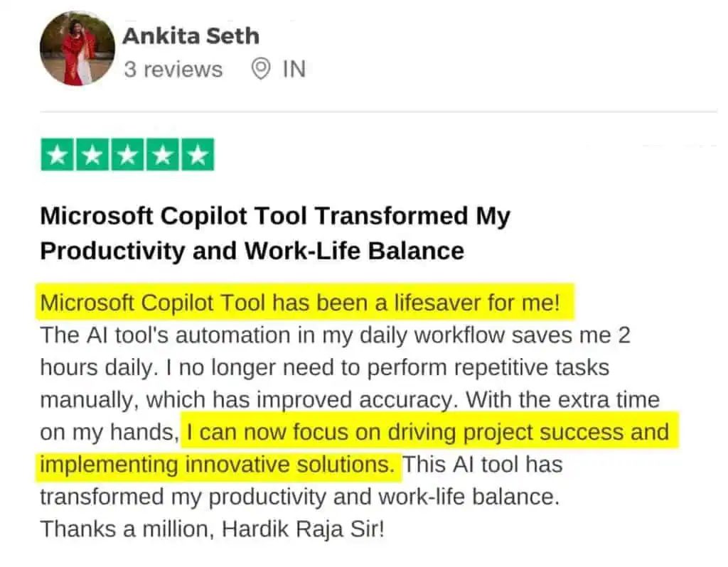Open the title line "Microsoft Copilot Tool Transformed My"
The height and width of the screenshot is (567, 728).
(x=274, y=216)
